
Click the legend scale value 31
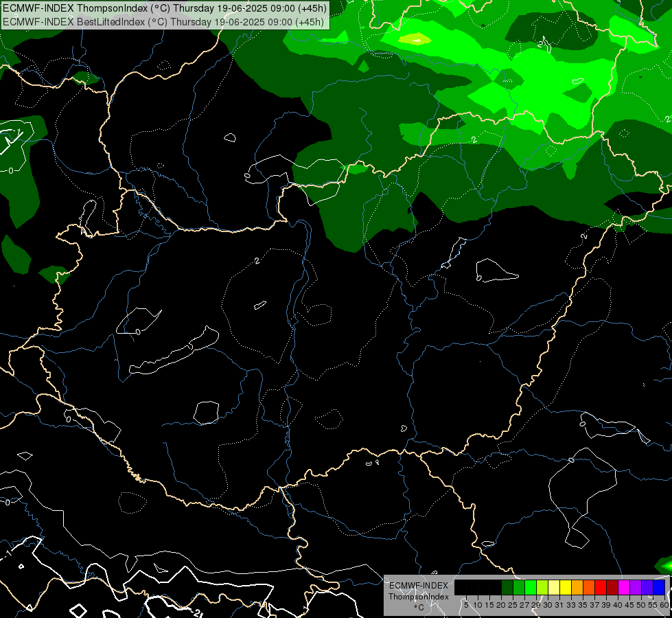click(559, 605)
